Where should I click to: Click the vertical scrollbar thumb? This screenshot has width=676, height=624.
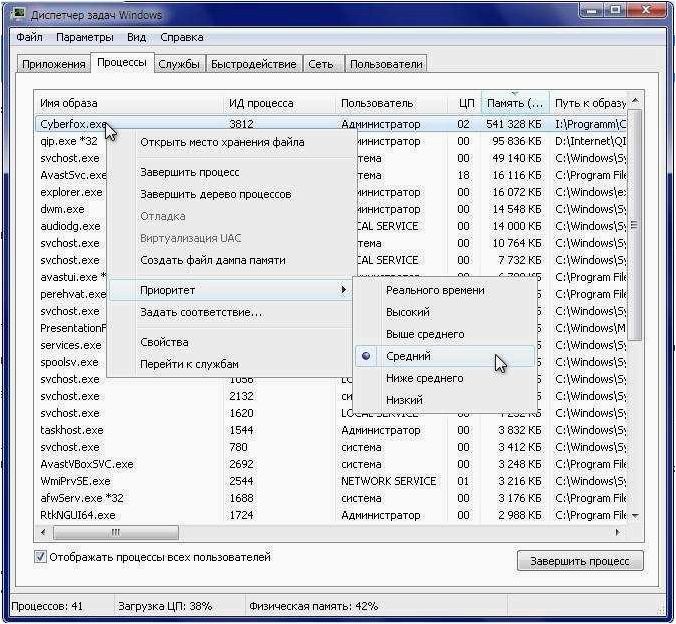[x=635, y=225]
